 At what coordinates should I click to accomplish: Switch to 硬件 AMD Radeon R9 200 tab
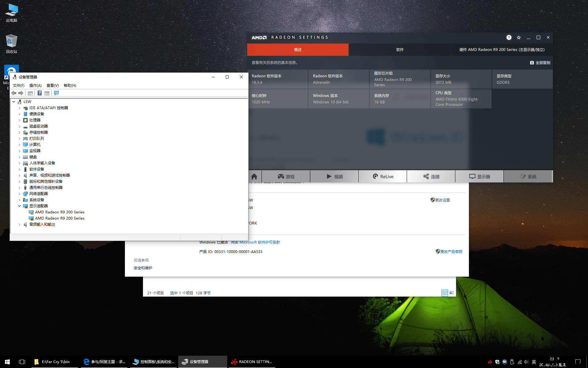pyautogui.click(x=502, y=50)
